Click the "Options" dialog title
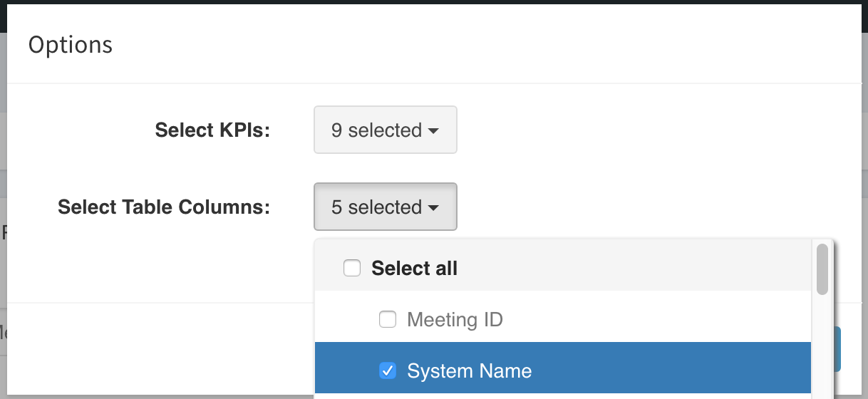The height and width of the screenshot is (399, 868). pos(70,45)
